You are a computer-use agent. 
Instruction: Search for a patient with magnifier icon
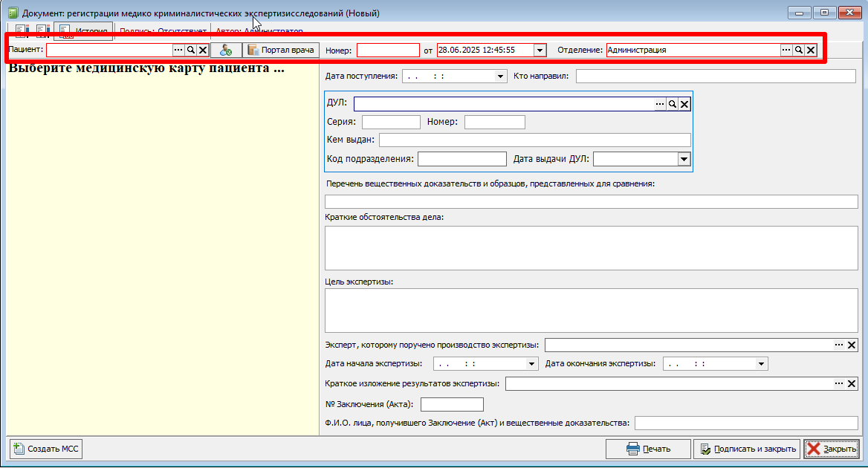pos(191,50)
